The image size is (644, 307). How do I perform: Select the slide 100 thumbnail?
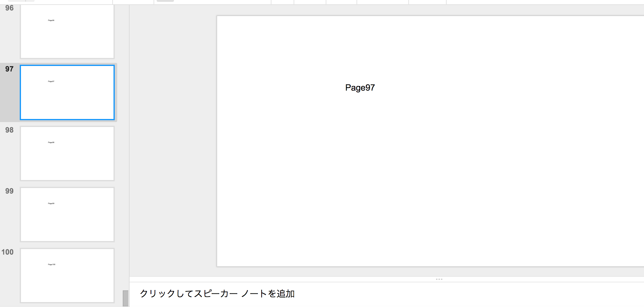pos(67,275)
